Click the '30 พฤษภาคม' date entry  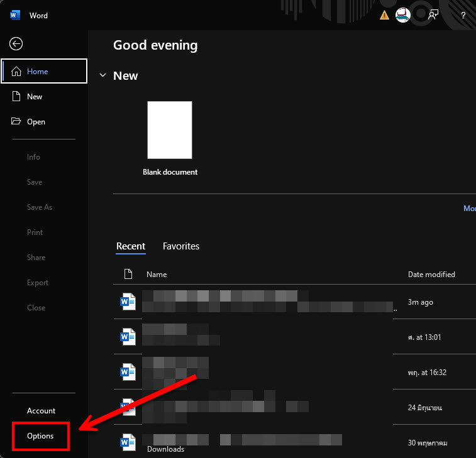(x=428, y=443)
